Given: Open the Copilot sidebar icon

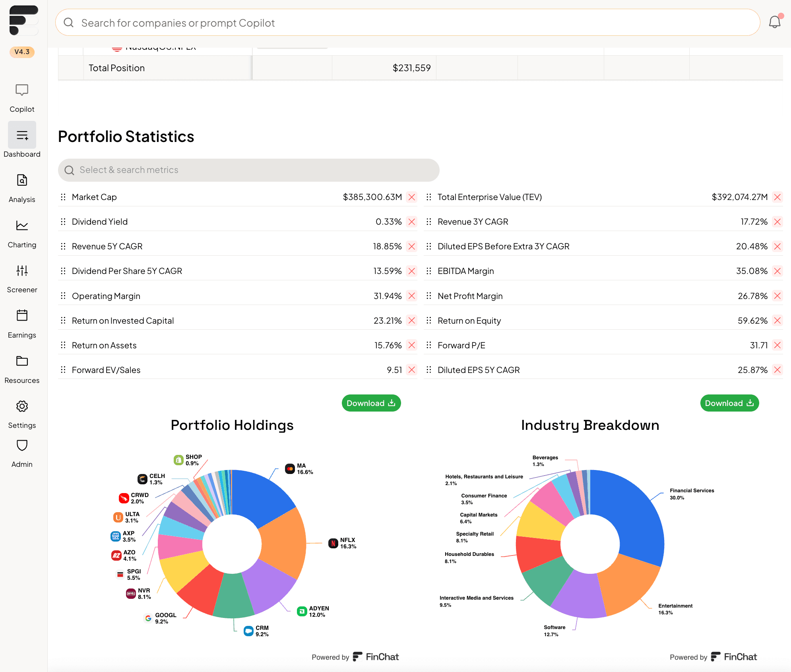Looking at the screenshot, I should pos(22,90).
